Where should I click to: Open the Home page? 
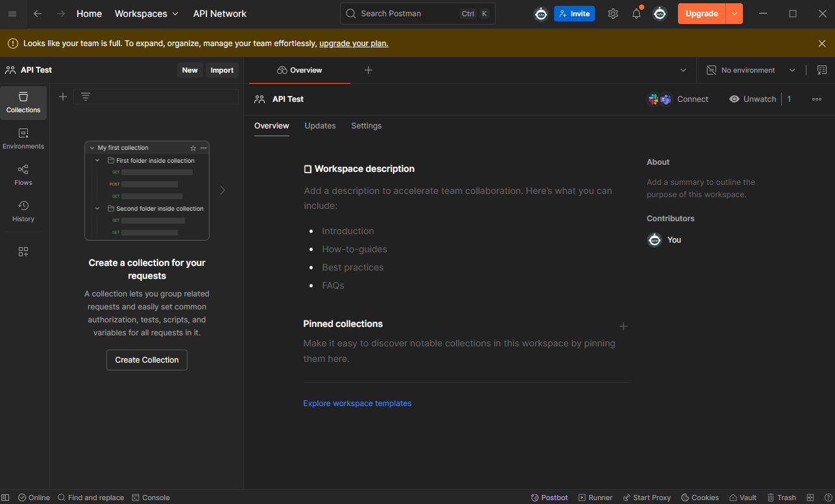pos(89,14)
